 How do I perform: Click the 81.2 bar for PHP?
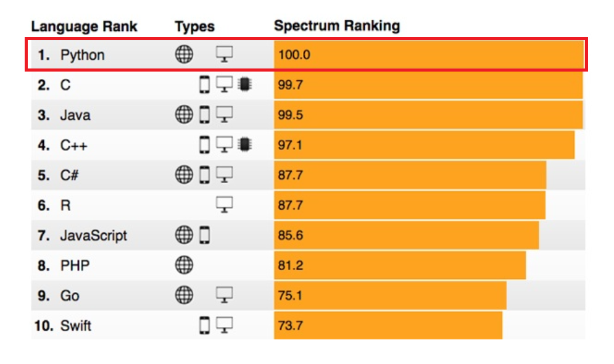click(x=400, y=265)
